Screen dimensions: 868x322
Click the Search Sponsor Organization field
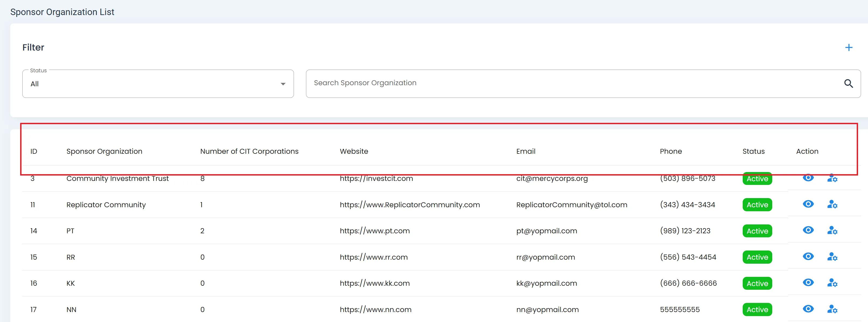click(573, 83)
